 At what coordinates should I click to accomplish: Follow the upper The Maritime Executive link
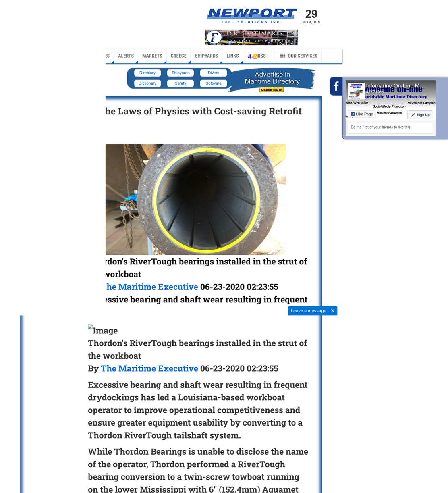point(152,287)
